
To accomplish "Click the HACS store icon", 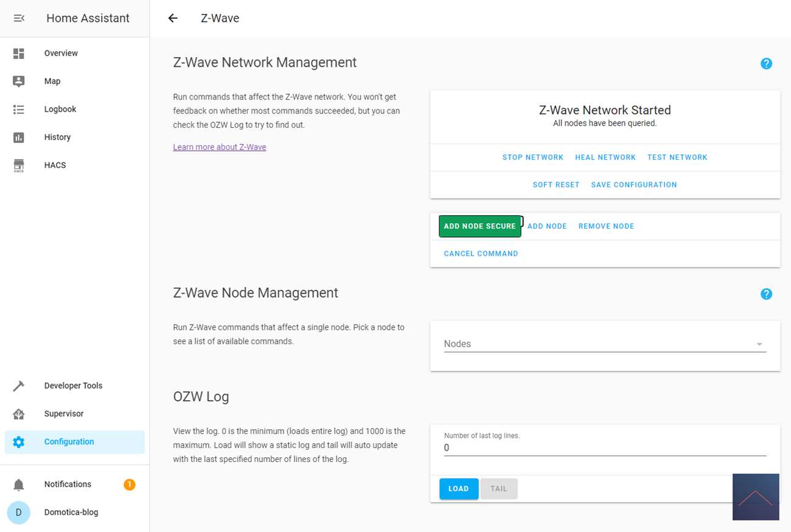I will click(19, 165).
